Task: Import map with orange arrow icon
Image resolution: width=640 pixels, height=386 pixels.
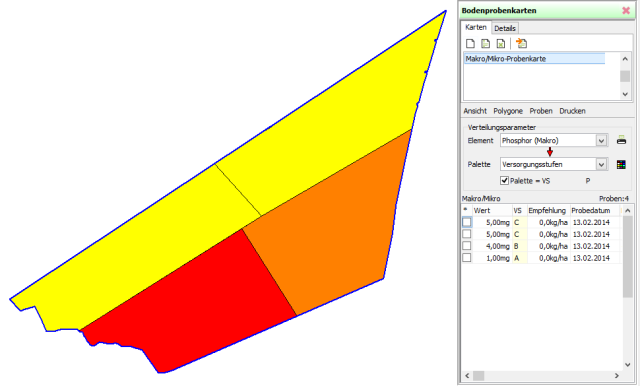Action: pyautogui.click(x=521, y=43)
